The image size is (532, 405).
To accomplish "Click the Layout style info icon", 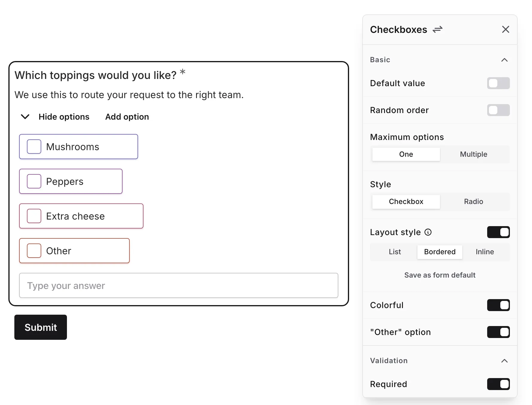I will 428,232.
